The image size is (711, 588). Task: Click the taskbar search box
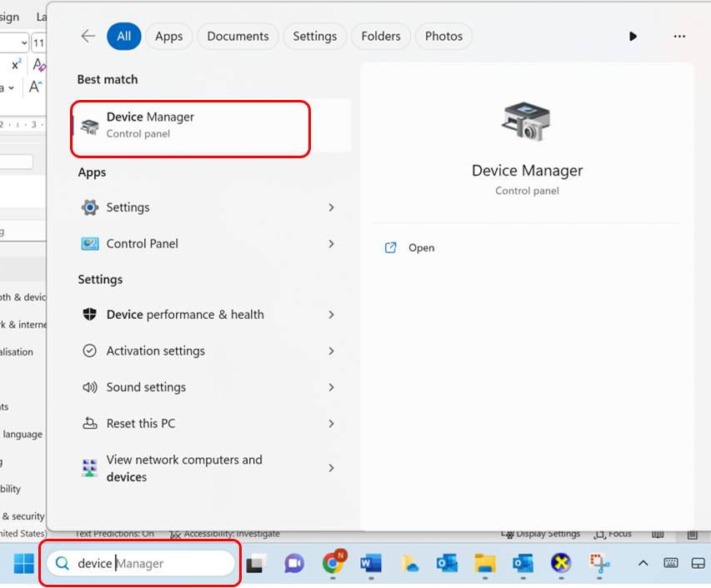(x=141, y=563)
